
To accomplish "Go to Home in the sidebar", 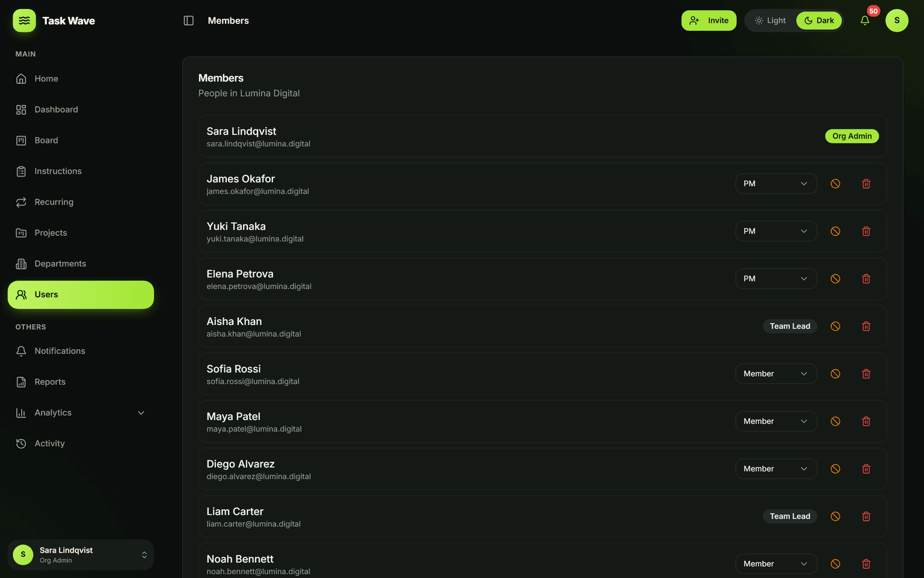I will point(81,79).
